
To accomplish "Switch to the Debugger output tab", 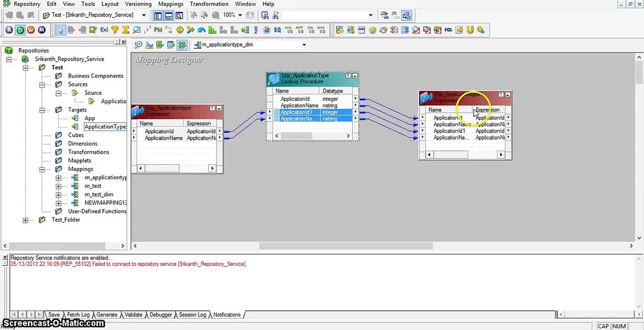I will tap(161, 315).
